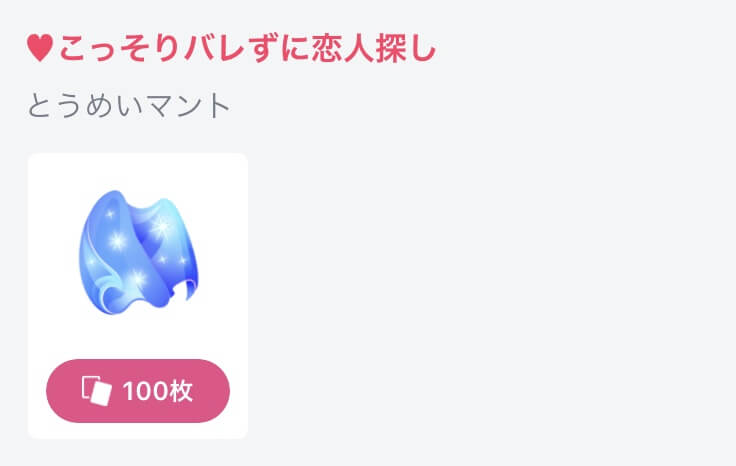Tap the pink heart icon beside the heading
Image resolution: width=736 pixels, height=466 pixels.
40,48
